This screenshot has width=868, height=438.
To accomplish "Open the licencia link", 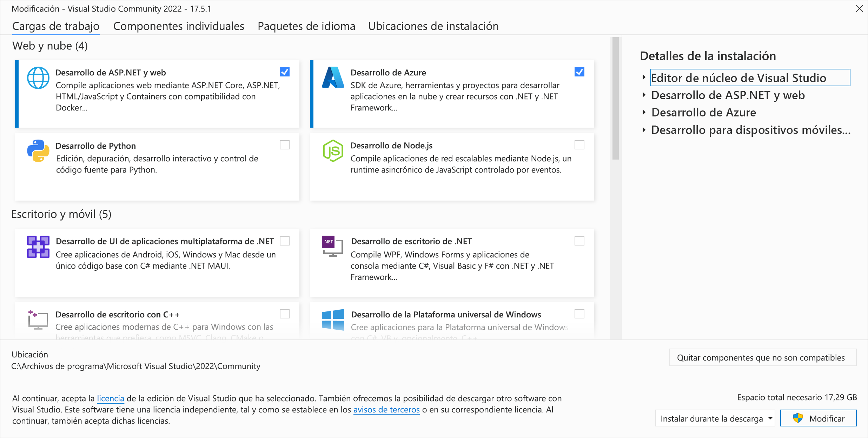I will pyautogui.click(x=111, y=398).
